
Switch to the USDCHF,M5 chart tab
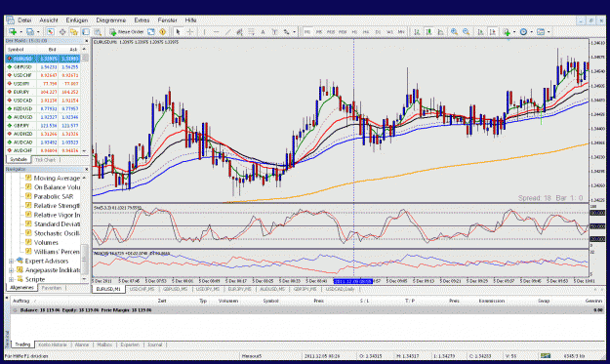(142, 289)
